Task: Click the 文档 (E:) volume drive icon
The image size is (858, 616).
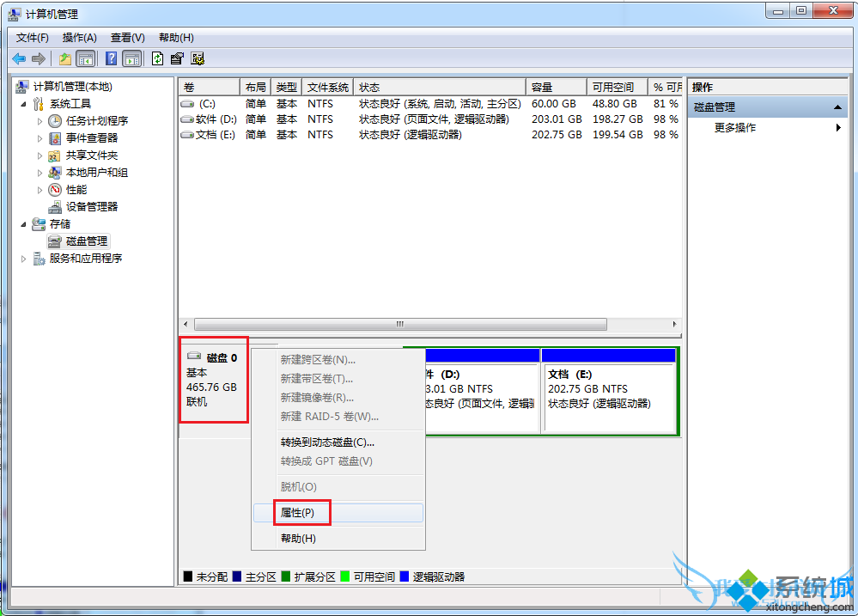Action: coord(188,135)
